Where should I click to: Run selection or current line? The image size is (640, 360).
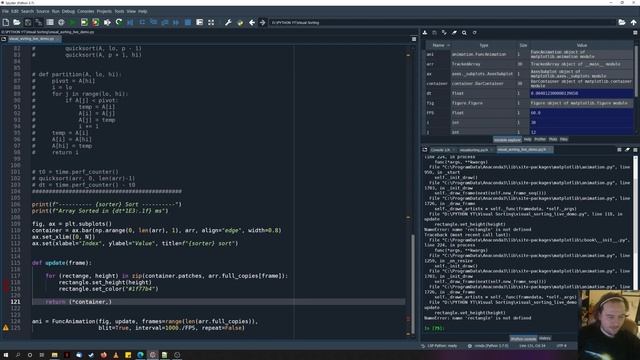tap(107, 22)
